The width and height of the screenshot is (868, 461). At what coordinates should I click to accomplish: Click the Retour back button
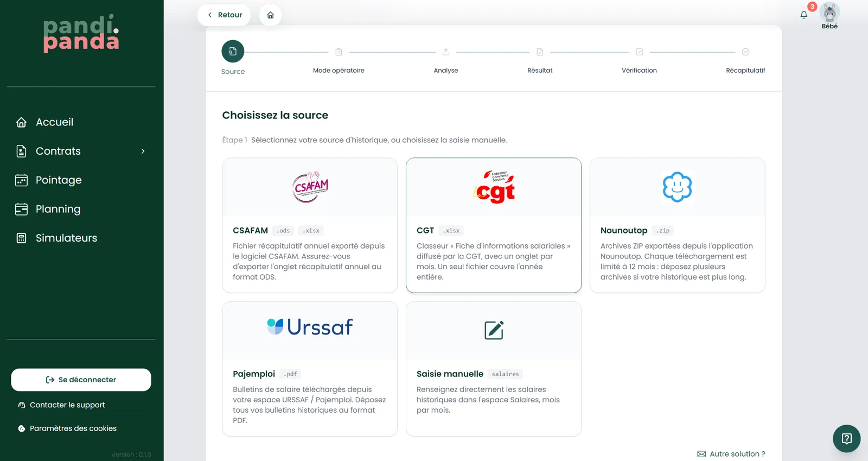pyautogui.click(x=224, y=15)
